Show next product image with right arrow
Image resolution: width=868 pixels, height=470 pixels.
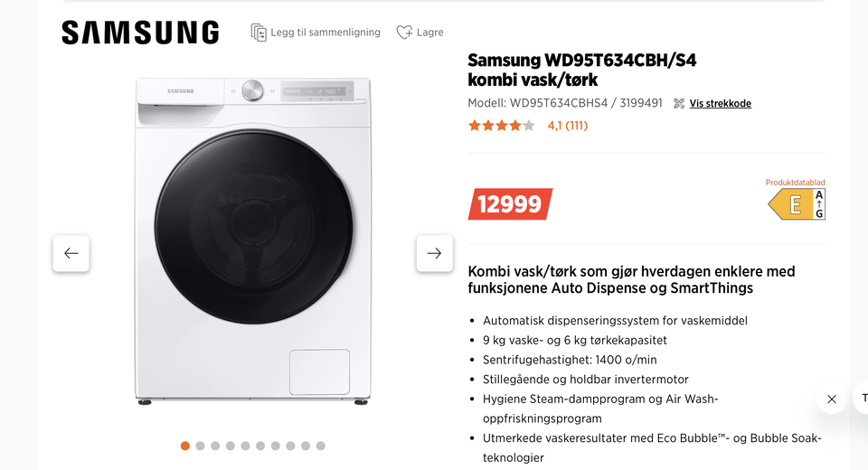point(435,254)
